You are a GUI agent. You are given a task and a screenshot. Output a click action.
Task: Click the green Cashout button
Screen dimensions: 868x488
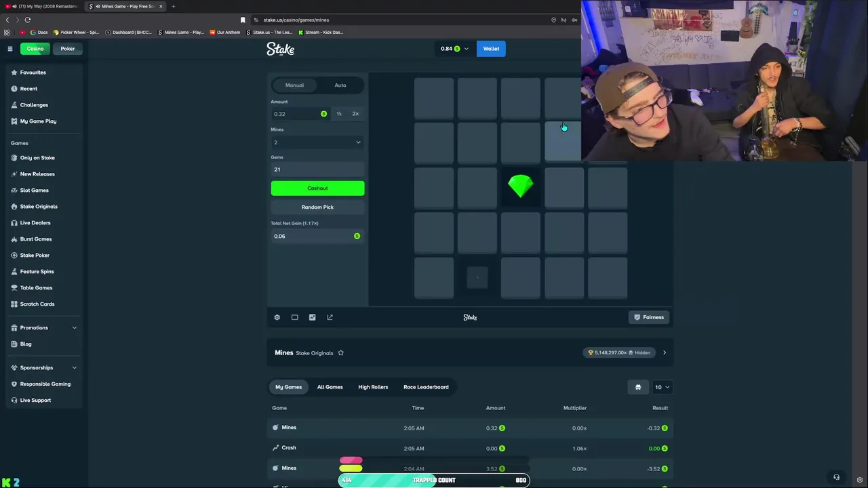click(317, 188)
